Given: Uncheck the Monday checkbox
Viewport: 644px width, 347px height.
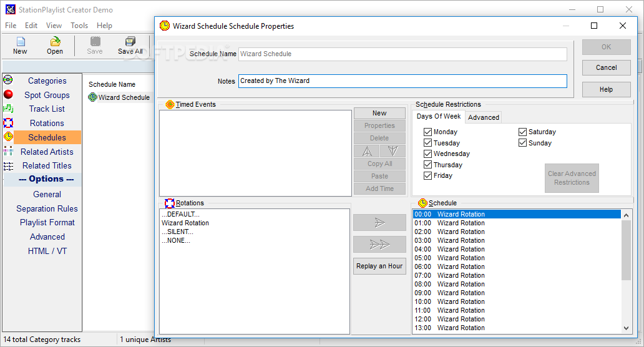Looking at the screenshot, I should [x=427, y=132].
